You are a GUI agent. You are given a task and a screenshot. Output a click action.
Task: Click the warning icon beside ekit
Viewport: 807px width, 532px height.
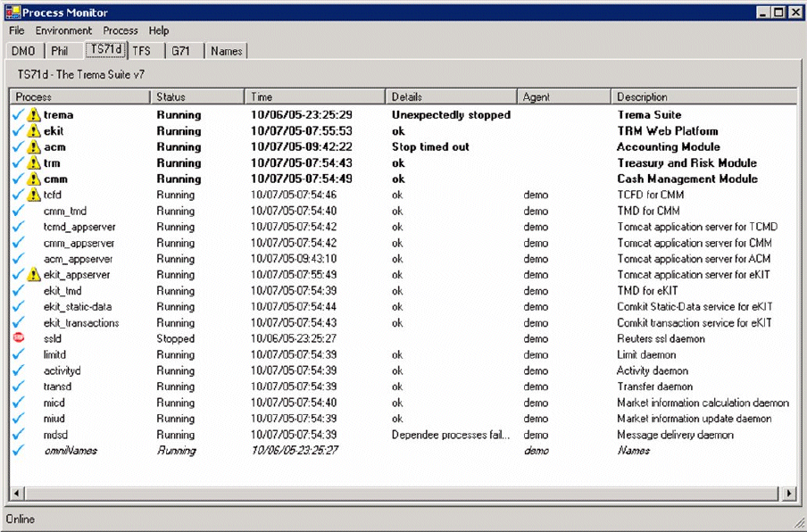tap(34, 130)
